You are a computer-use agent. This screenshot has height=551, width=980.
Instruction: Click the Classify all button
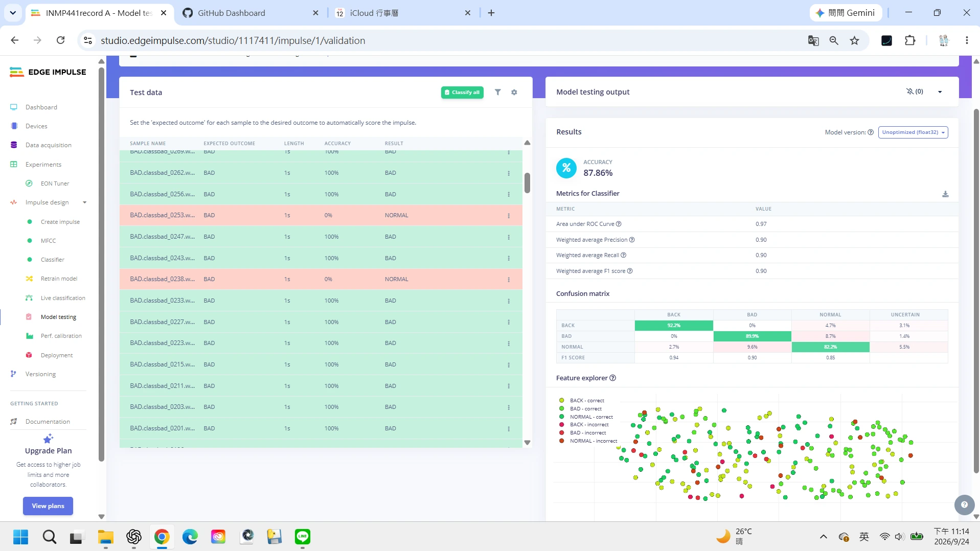tap(462, 93)
